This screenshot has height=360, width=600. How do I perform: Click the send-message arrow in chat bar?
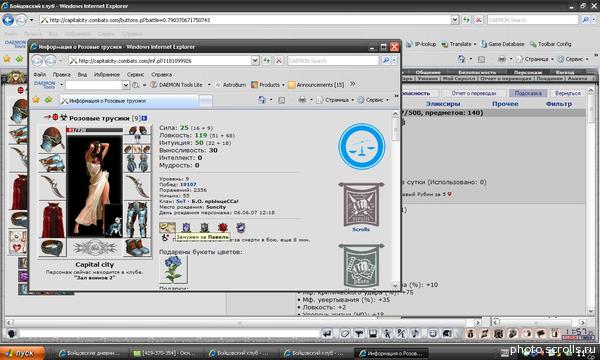pyautogui.click(x=327, y=334)
